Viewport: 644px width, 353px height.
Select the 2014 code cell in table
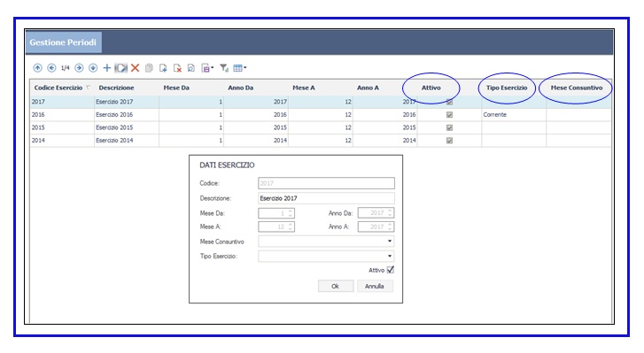tap(62, 140)
